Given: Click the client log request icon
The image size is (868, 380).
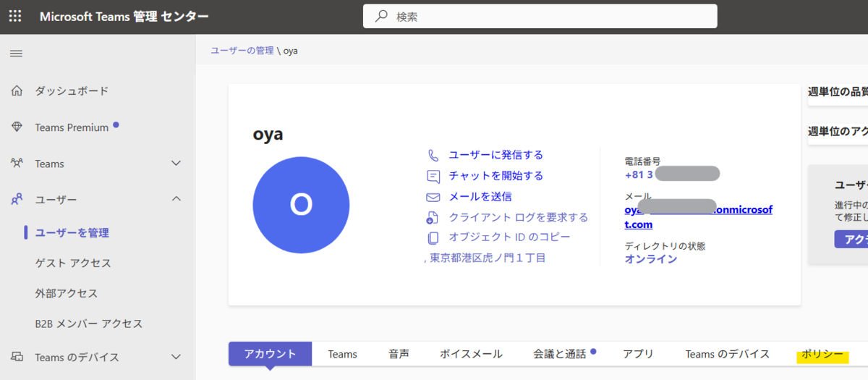Looking at the screenshot, I should coord(433,217).
